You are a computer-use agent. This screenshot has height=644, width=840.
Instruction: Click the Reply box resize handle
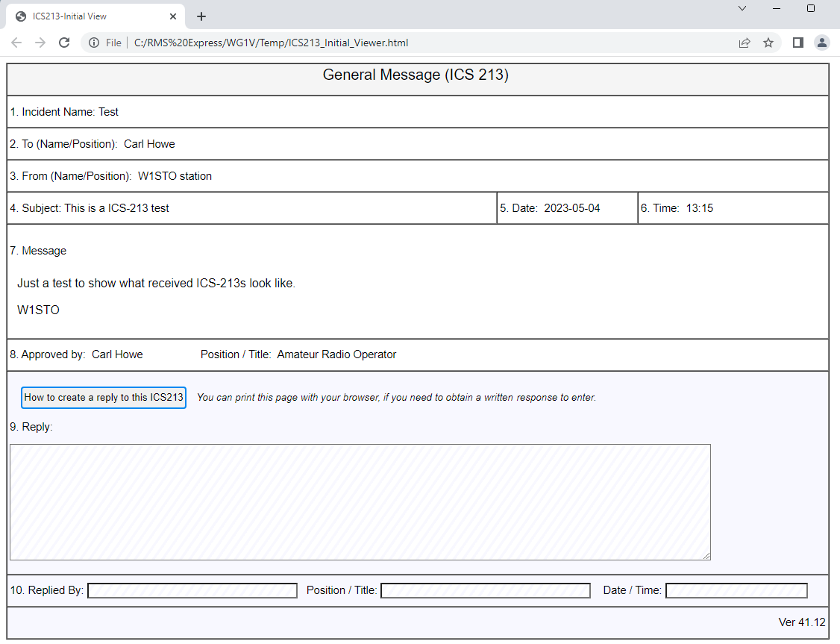click(706, 555)
